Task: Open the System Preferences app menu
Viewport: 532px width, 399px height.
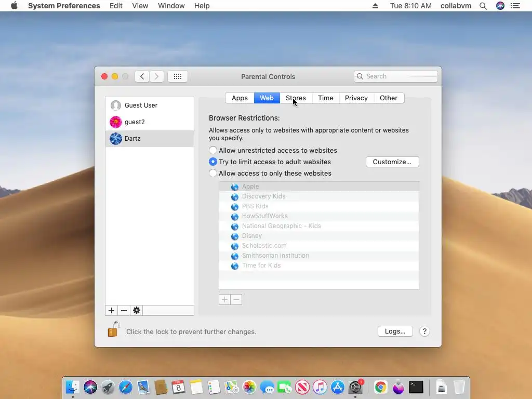Action: (64, 6)
